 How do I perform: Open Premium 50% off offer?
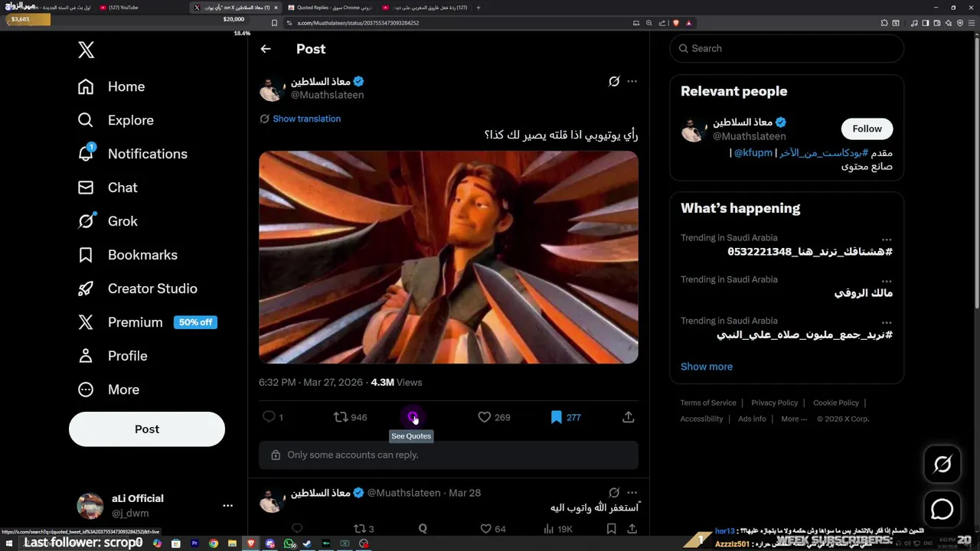tap(147, 322)
